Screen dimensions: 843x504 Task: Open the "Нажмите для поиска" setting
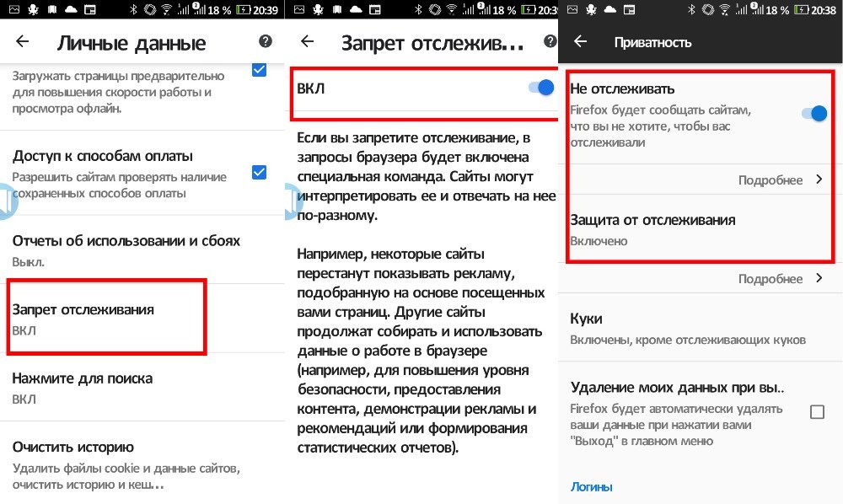coord(83,387)
